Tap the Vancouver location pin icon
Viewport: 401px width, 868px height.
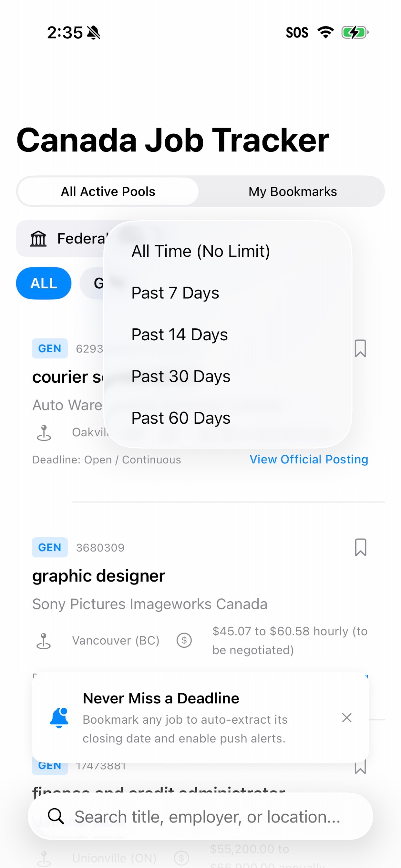44,641
